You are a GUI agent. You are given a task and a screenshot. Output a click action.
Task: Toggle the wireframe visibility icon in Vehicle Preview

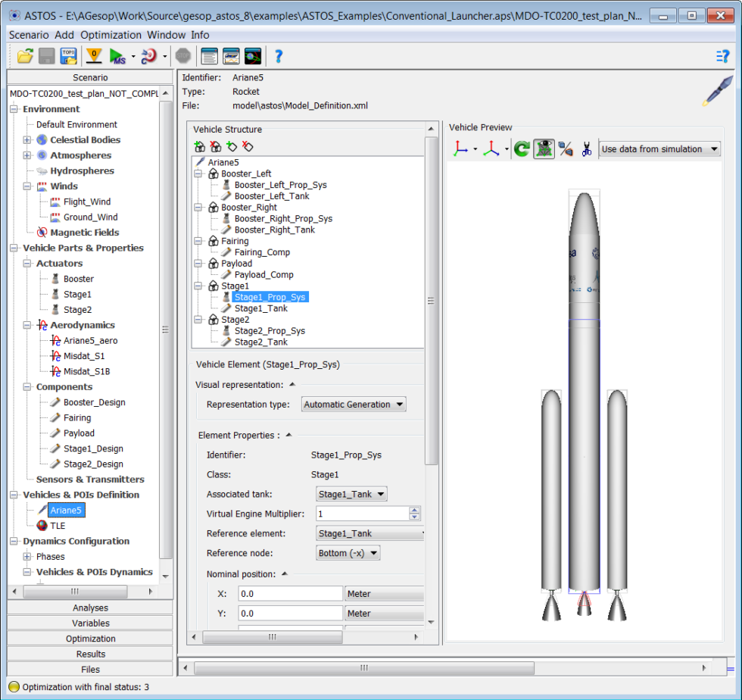(x=544, y=148)
